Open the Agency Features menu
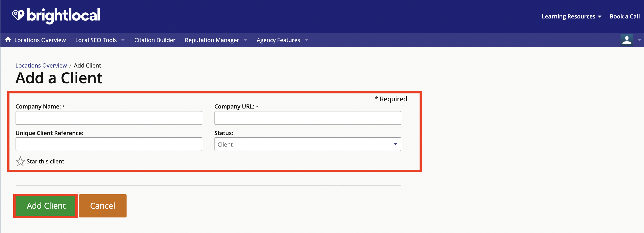This screenshot has height=233, width=644. tap(278, 40)
